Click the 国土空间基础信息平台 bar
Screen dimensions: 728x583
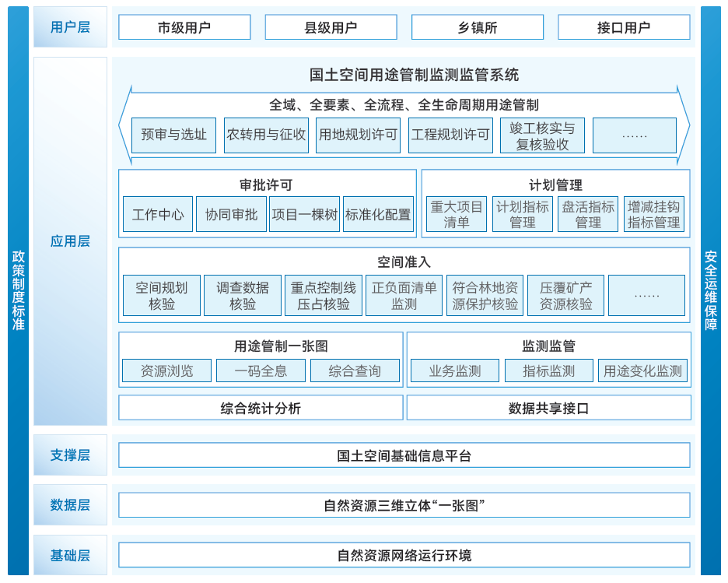click(404, 455)
